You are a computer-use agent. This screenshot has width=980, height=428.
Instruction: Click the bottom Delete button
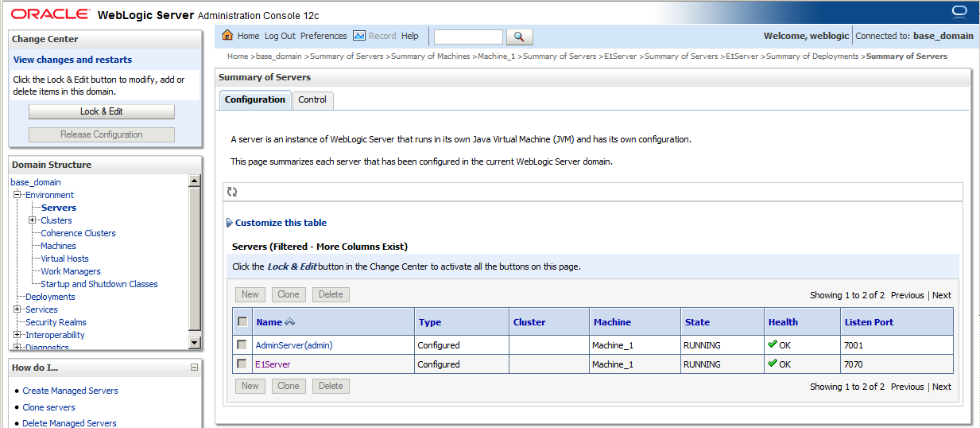tap(331, 386)
